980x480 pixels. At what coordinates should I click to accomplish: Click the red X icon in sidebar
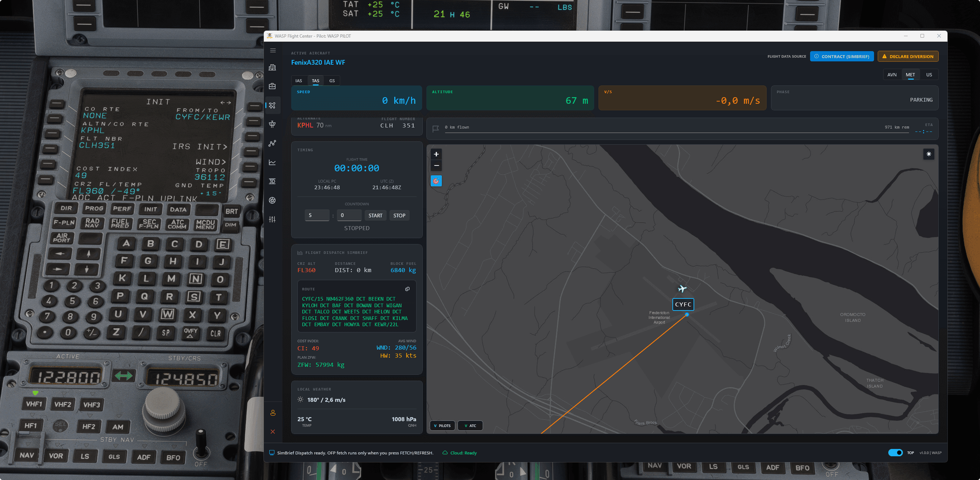coord(273,432)
